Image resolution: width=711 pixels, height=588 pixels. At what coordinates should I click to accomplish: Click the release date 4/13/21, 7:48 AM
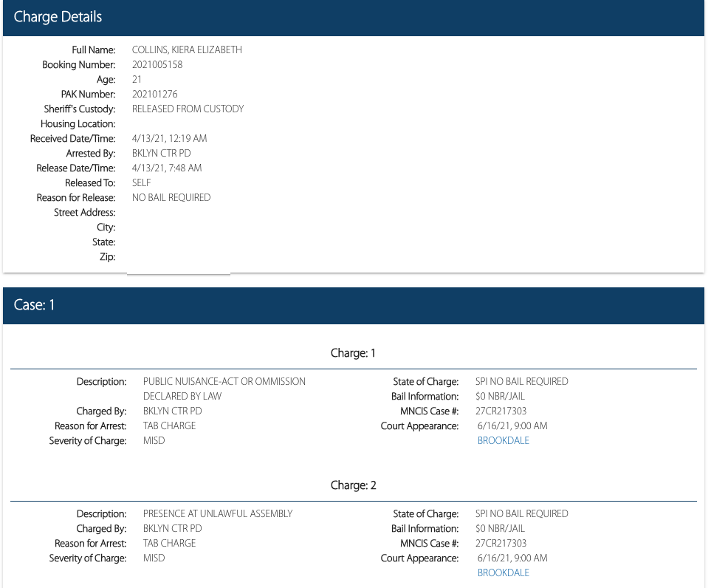click(167, 168)
